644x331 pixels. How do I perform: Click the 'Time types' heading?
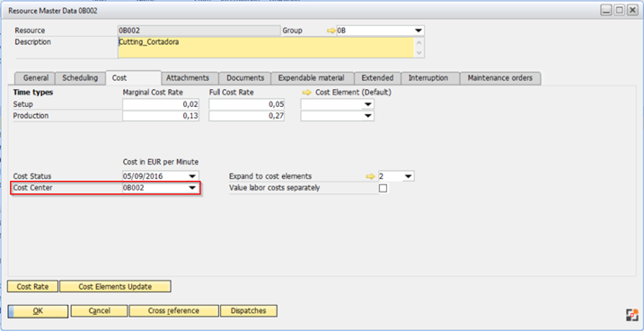point(33,93)
